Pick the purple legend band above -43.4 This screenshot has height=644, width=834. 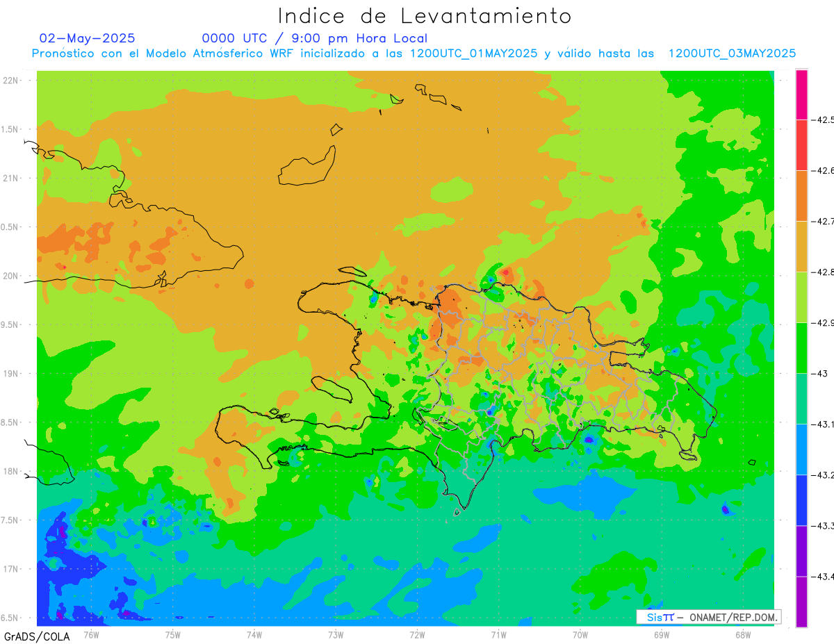tap(801, 551)
